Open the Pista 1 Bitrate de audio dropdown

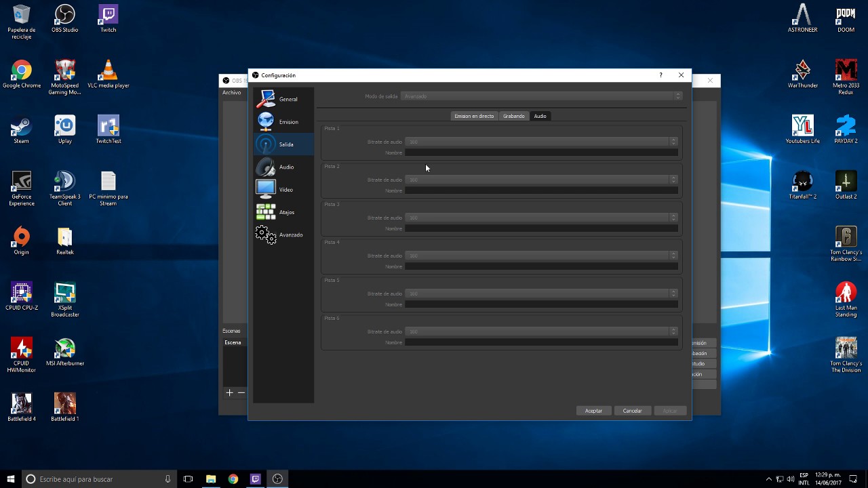[541, 142]
